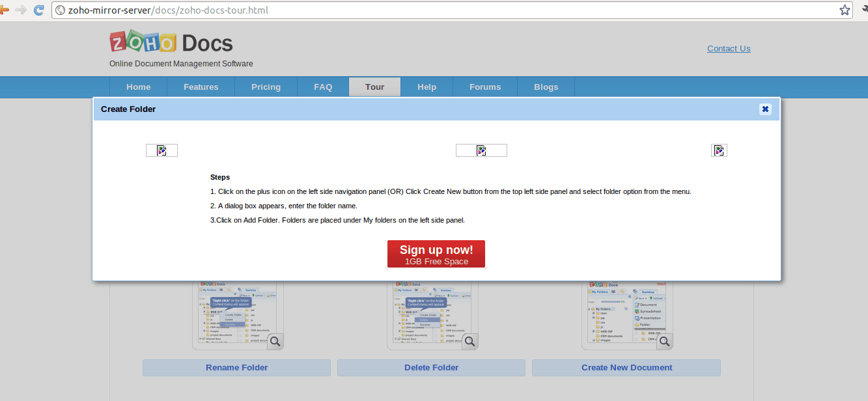This screenshot has width=868, height=401.
Task: Click the leftmost broken image in the dialog
Action: click(161, 150)
